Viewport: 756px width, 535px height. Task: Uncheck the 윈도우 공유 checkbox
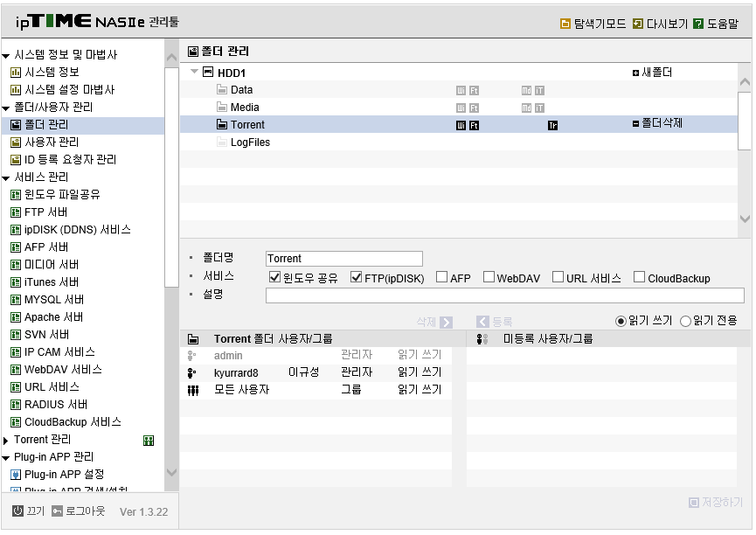(274, 277)
